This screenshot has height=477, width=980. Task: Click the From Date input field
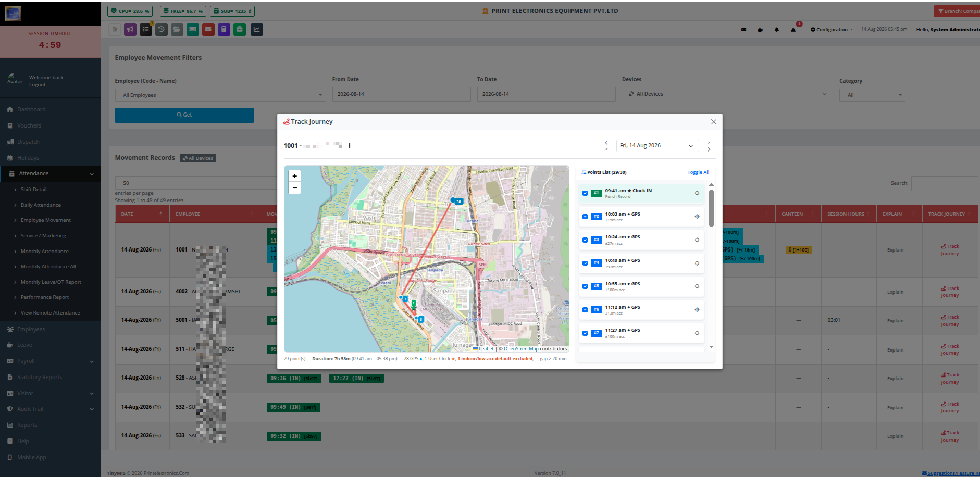tap(401, 94)
